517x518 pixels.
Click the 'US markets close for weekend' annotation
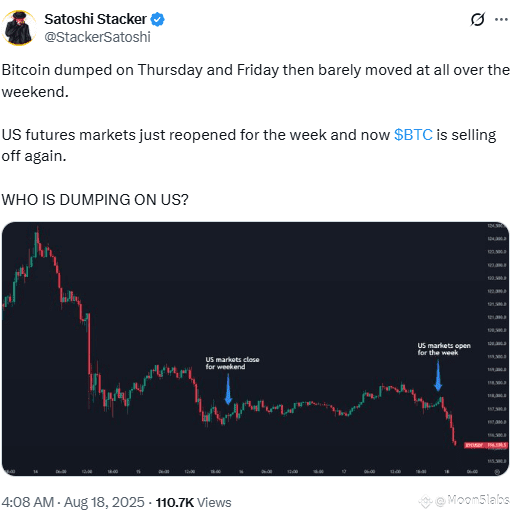pos(232,363)
